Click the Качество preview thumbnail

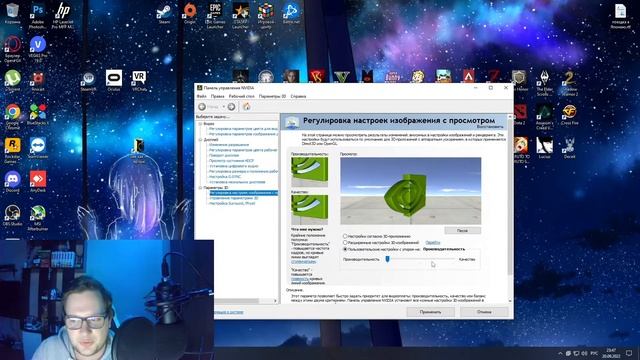(309, 209)
